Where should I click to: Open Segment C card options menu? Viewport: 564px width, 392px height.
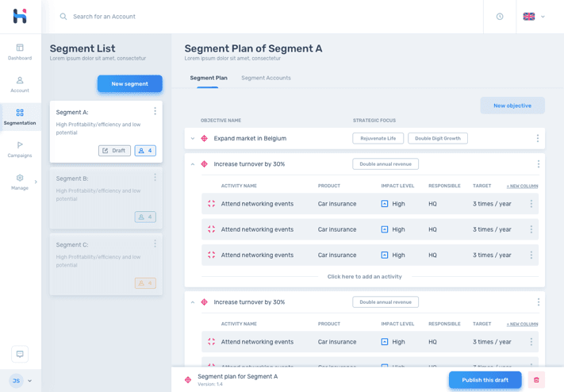point(155,244)
